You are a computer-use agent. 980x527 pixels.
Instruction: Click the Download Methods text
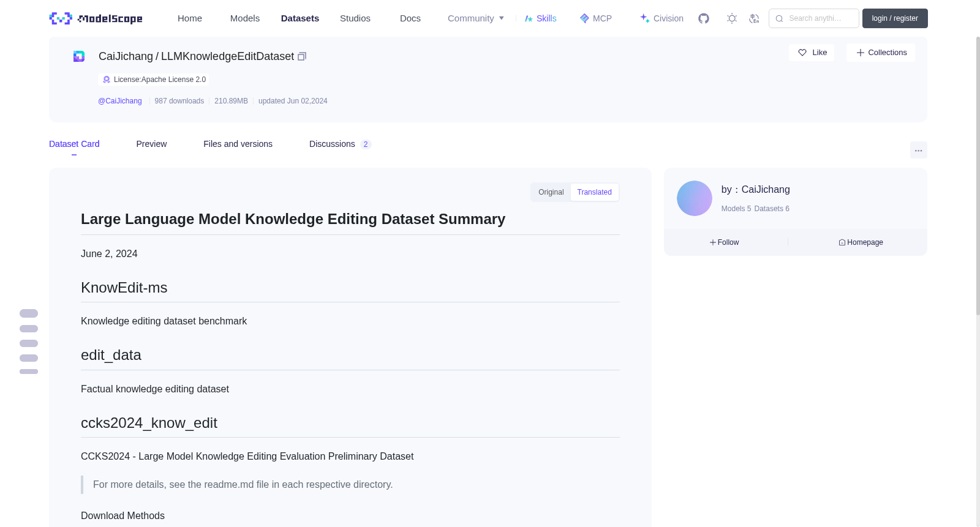(x=123, y=516)
